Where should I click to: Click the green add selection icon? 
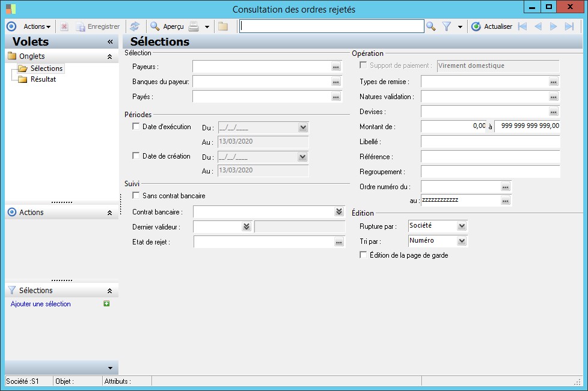106,304
